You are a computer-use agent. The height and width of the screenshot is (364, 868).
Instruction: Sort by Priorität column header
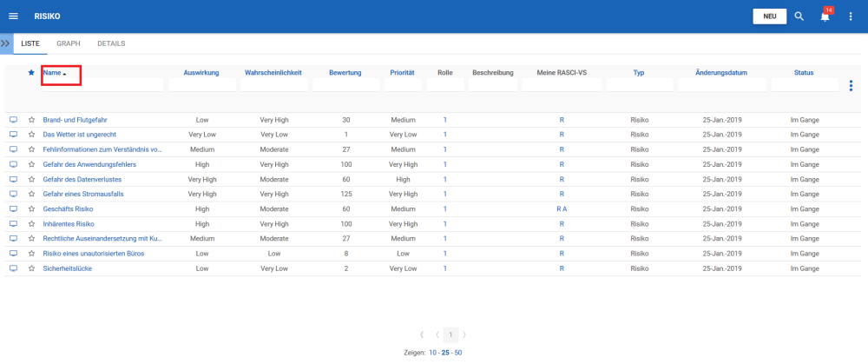(x=403, y=73)
